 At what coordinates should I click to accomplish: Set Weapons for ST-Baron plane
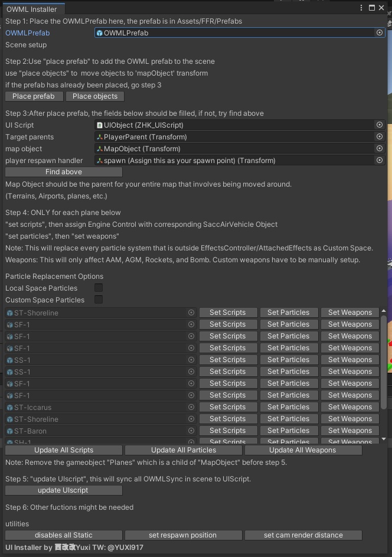pos(349,431)
